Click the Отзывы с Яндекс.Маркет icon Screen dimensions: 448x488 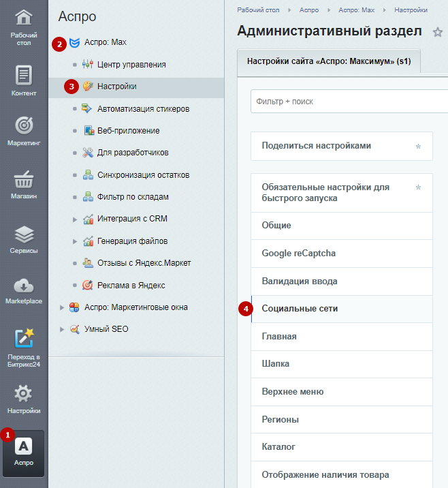pyautogui.click(x=88, y=263)
